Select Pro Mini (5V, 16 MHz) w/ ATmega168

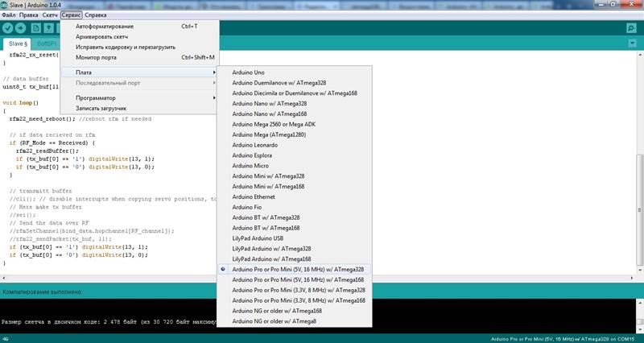(x=295, y=279)
